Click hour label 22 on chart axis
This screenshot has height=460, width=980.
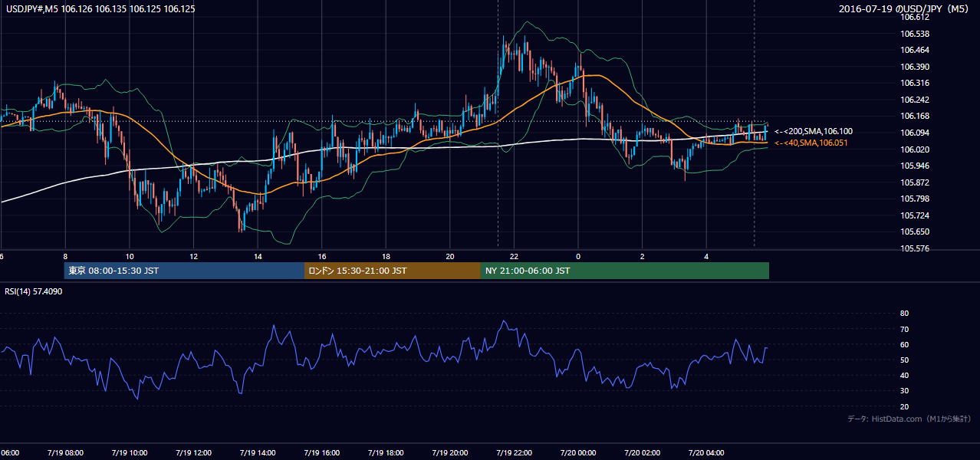(x=514, y=257)
